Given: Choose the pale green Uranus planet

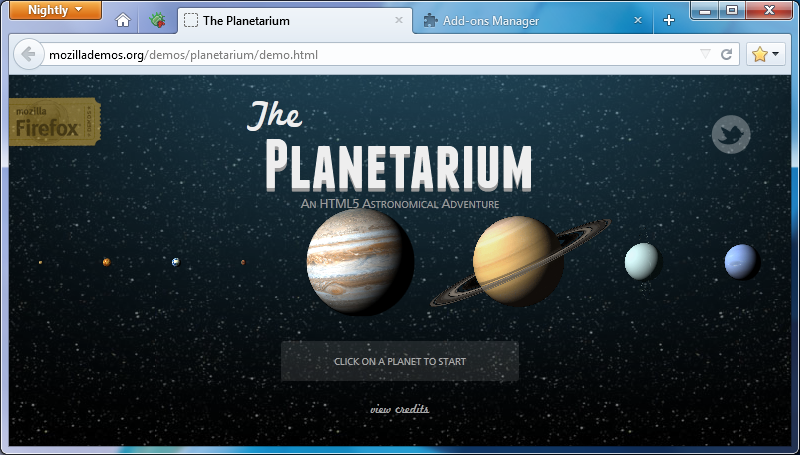Looking at the screenshot, I should (642, 261).
